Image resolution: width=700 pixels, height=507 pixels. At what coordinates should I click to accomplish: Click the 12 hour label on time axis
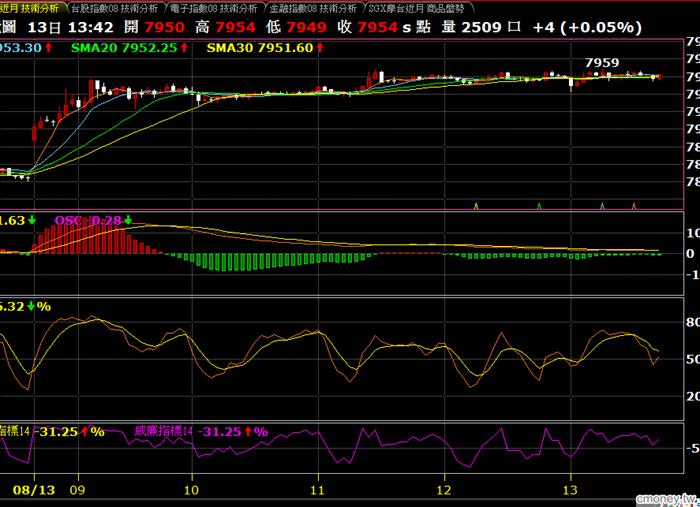tap(444, 490)
